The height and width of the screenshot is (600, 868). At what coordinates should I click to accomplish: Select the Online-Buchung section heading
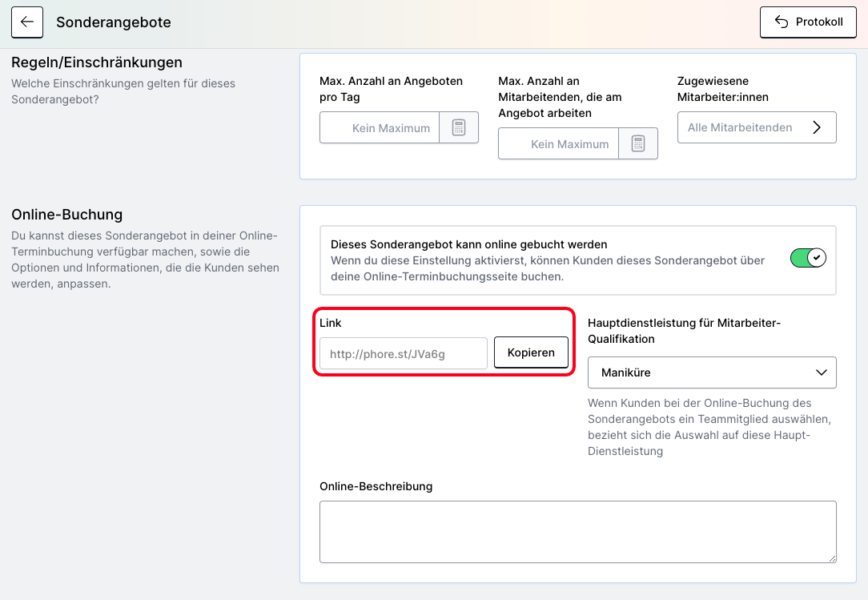66,215
